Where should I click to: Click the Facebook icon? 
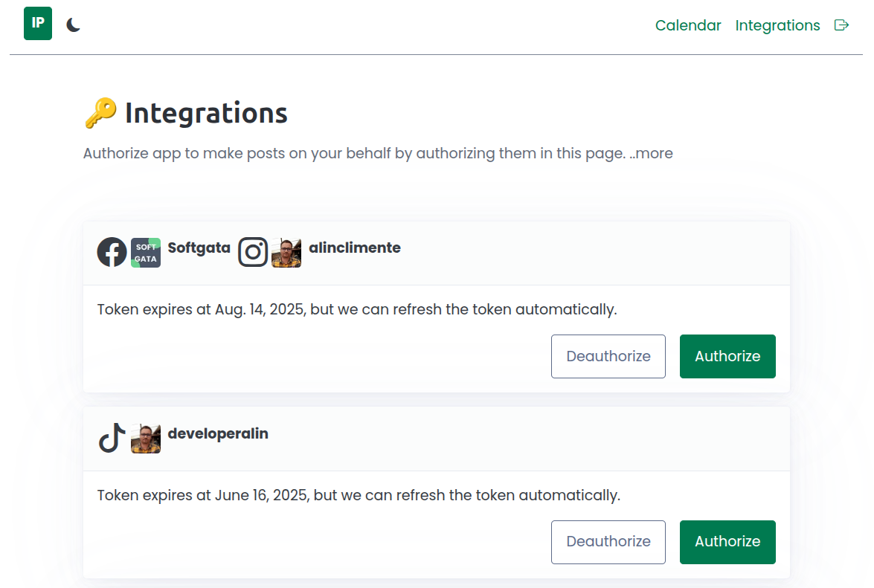112,252
